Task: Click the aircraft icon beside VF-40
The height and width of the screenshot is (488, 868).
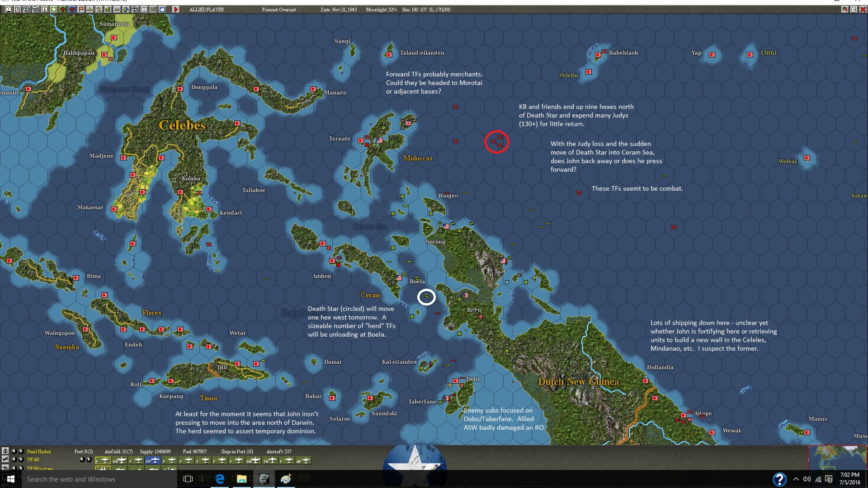Action: (x=5, y=459)
